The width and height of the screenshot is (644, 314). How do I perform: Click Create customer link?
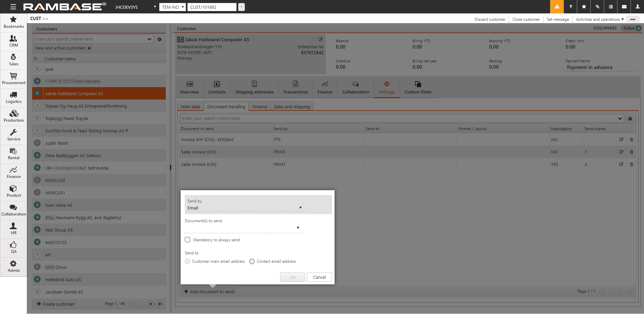(x=56, y=304)
